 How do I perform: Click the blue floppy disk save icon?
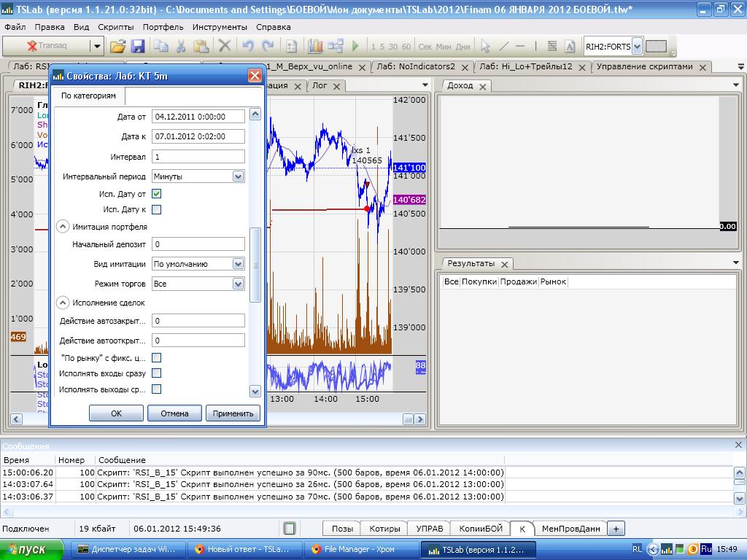(x=137, y=46)
